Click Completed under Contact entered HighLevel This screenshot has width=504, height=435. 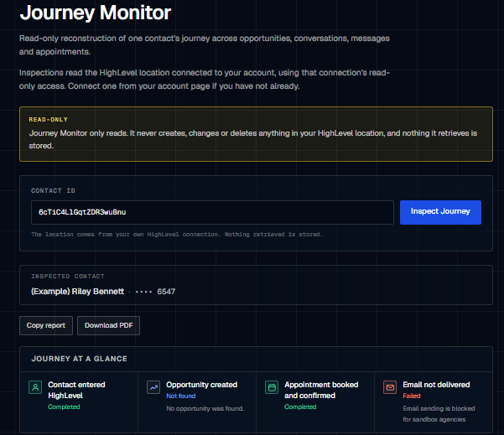click(64, 407)
